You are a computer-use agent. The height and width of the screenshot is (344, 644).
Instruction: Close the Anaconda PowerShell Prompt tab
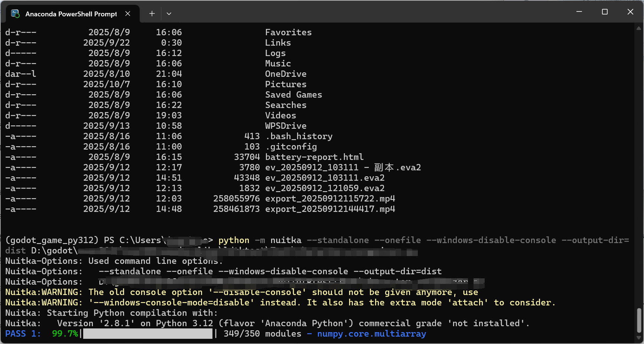(x=128, y=14)
